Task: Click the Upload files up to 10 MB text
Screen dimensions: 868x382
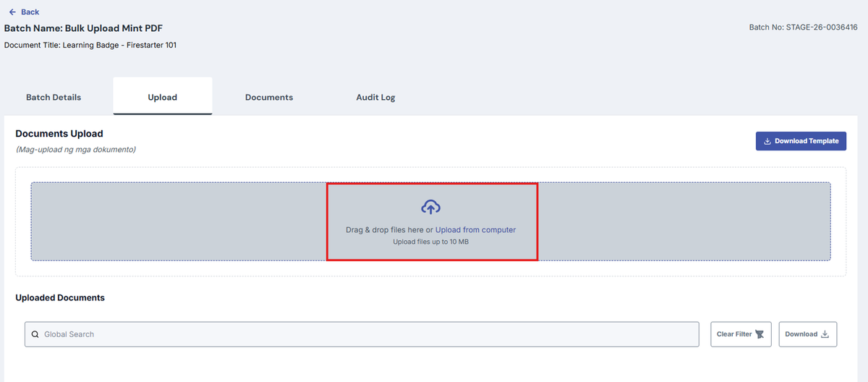Action: tap(431, 242)
